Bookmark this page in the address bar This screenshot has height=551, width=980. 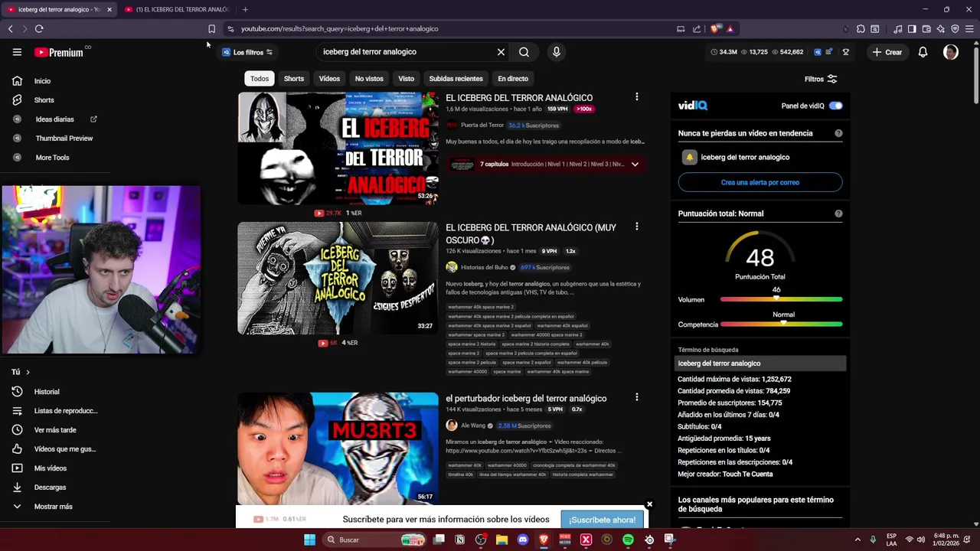(x=212, y=29)
